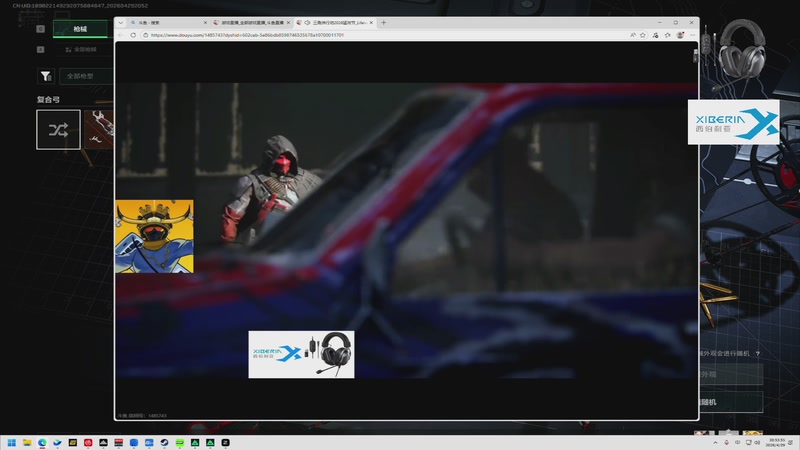Open the tab list dropdown arrow in browser
Screen dimensions: 800x450
click(120, 23)
